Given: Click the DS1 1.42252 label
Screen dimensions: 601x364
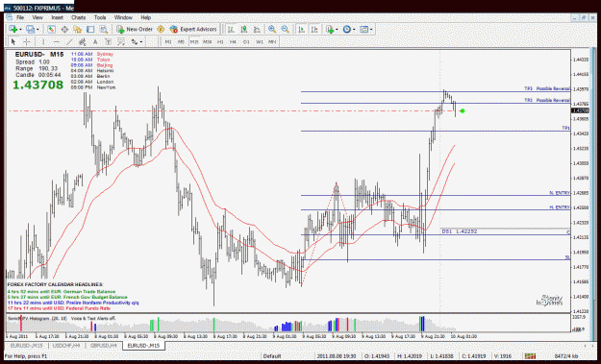Looking at the screenshot, I should pyautogui.click(x=460, y=231).
